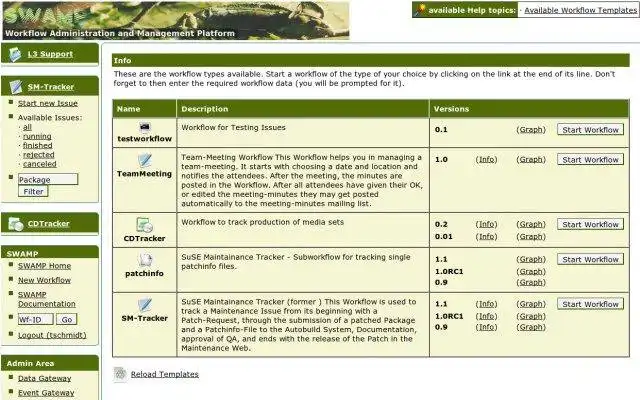Open Info for CDTracker version 0.2
Screen dimensions: 640x400
pos(487,224)
